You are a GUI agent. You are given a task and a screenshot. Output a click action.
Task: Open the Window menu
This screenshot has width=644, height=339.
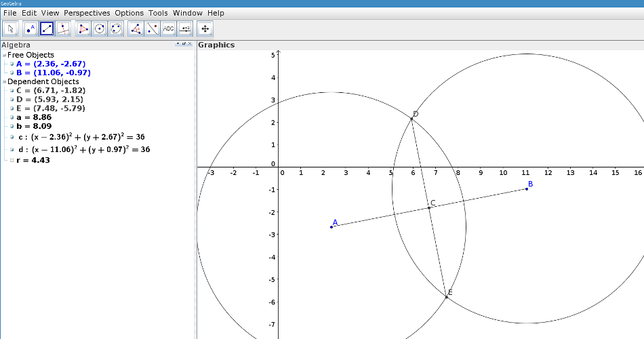(x=188, y=13)
